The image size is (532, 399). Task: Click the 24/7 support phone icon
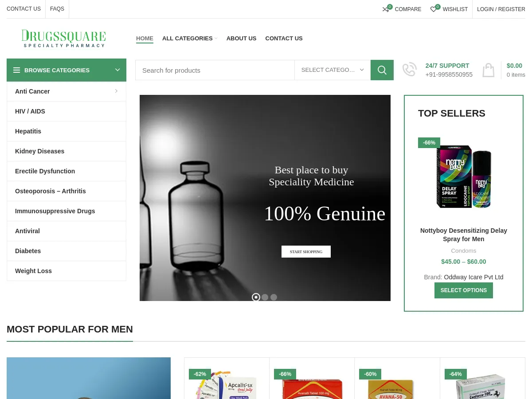pos(409,69)
